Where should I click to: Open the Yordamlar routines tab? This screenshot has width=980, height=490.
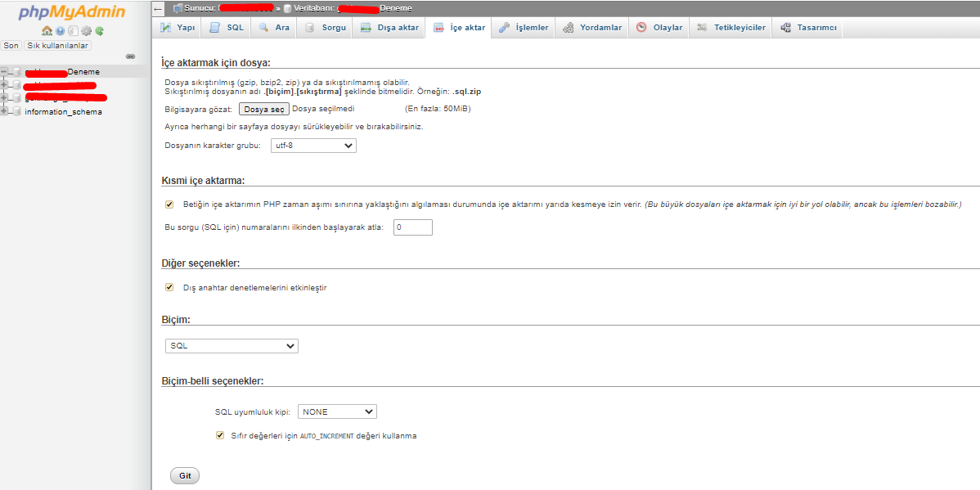tap(592, 28)
